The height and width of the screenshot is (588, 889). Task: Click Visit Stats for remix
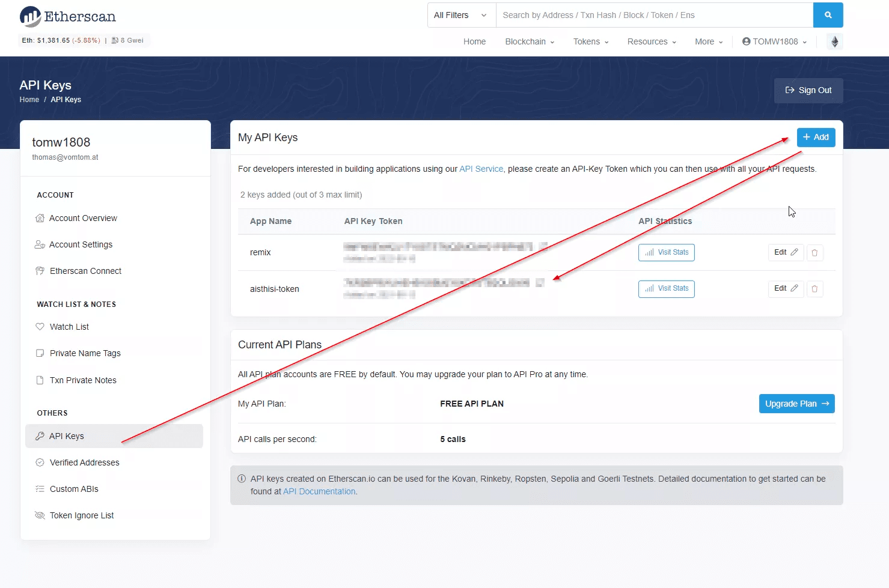(x=666, y=253)
